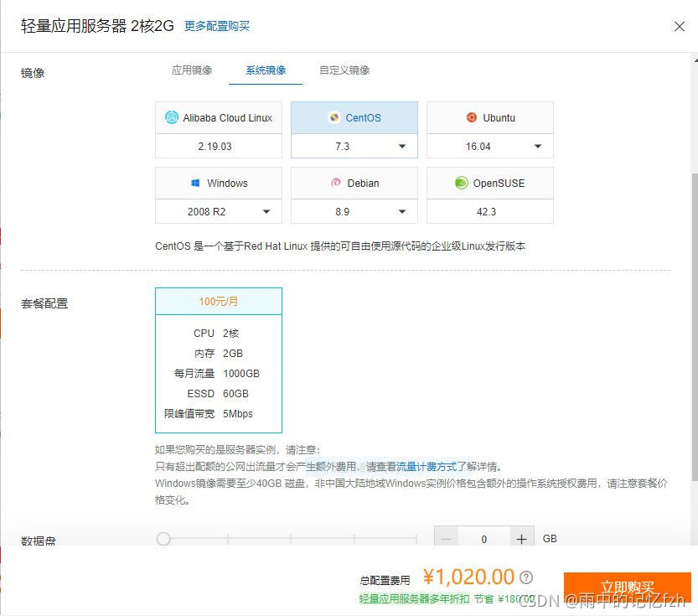This screenshot has height=616, width=698.
Task: Click the Alibaba Cloud Linux version 2.19.03
Action: [219, 146]
